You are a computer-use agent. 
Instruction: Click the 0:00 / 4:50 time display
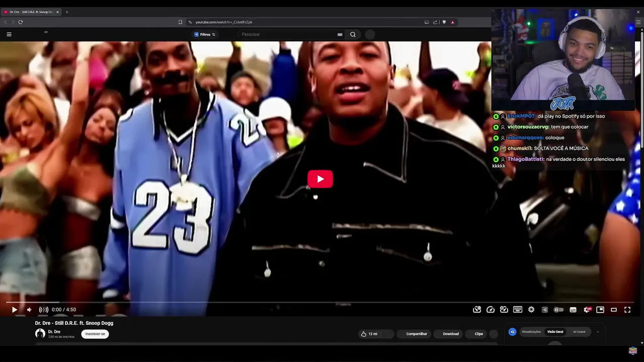pyautogui.click(x=64, y=310)
